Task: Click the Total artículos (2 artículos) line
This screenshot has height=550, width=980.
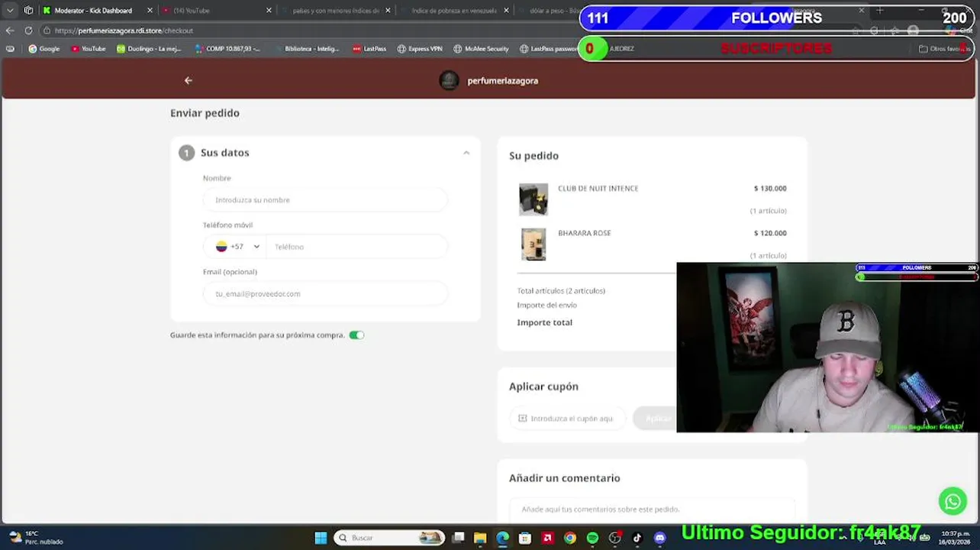Action: click(561, 291)
